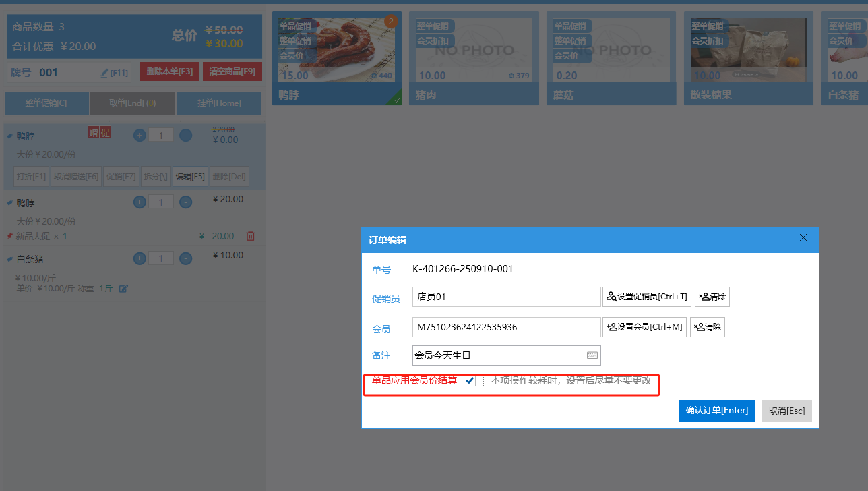Image resolution: width=868 pixels, height=491 pixels.
Task: Click the weight edit icon under 白条猪
Action: [x=123, y=289]
